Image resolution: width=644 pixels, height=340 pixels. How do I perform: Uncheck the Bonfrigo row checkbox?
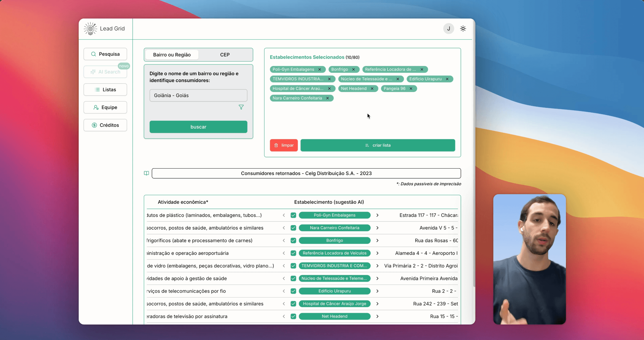pos(293,240)
